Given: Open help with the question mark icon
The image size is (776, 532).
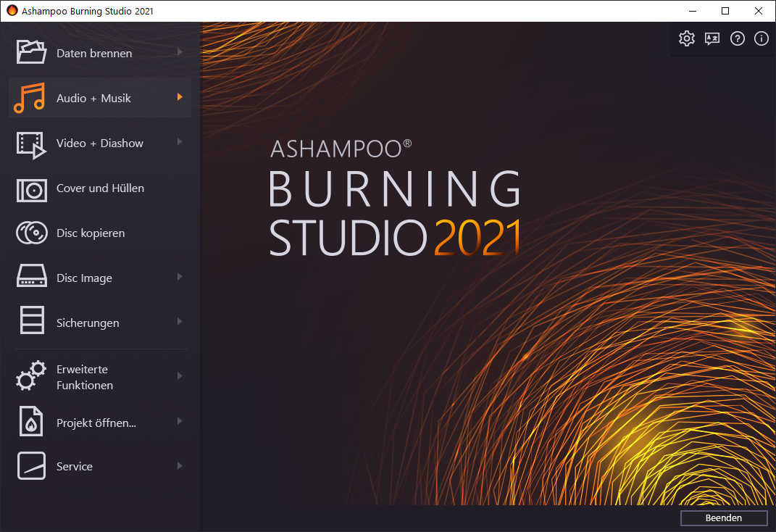Looking at the screenshot, I should [x=738, y=38].
